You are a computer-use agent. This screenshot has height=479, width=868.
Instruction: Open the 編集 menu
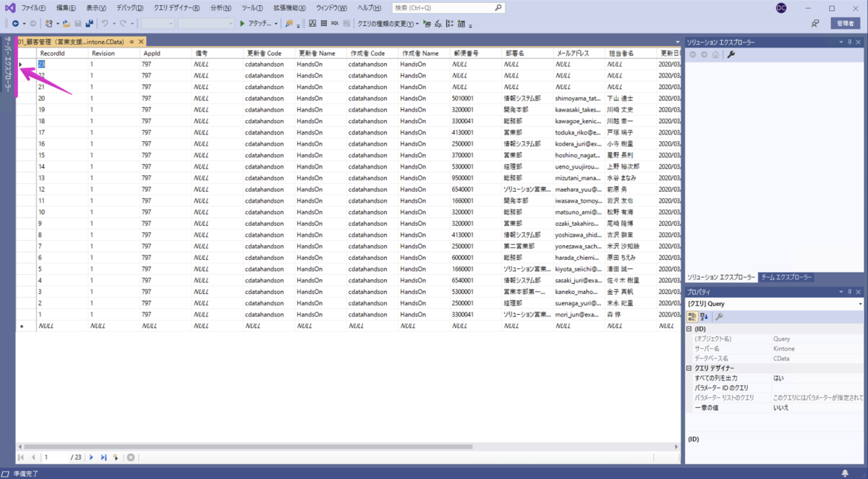[66, 8]
